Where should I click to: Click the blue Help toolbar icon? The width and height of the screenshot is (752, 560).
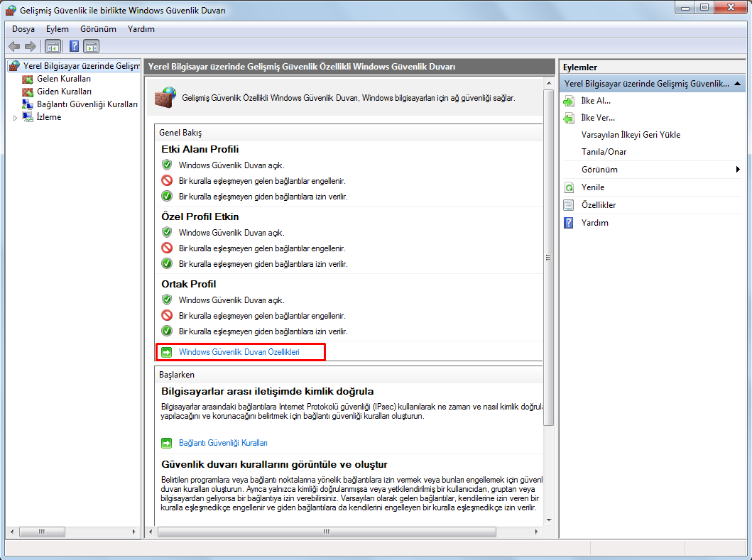(x=75, y=47)
